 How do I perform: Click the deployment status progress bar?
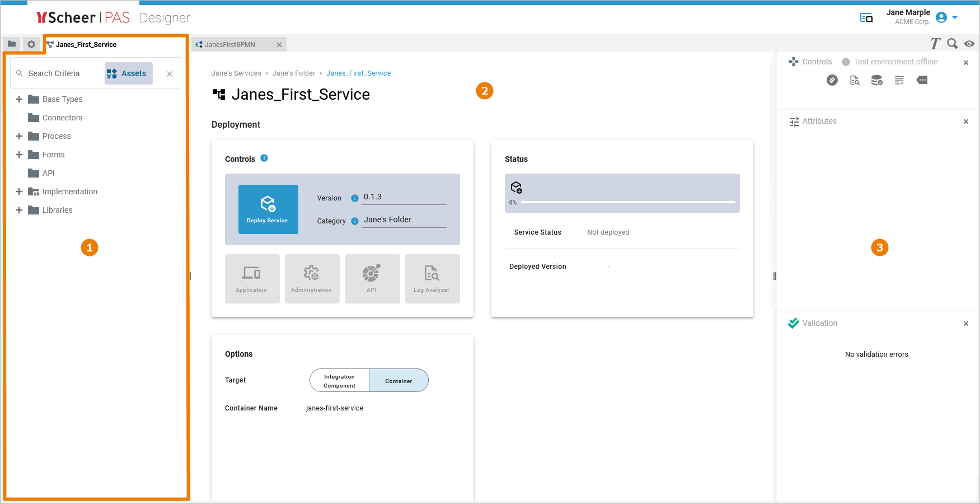(627, 202)
